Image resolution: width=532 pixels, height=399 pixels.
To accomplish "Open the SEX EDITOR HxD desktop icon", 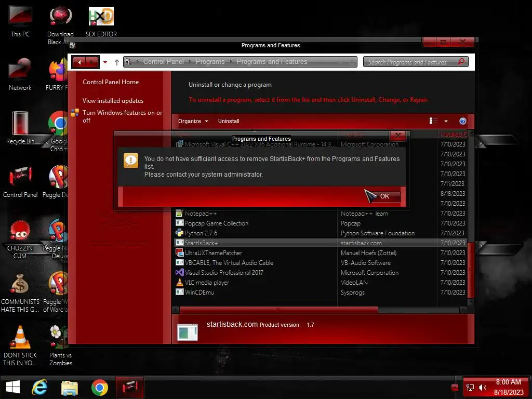I will 101,22.
